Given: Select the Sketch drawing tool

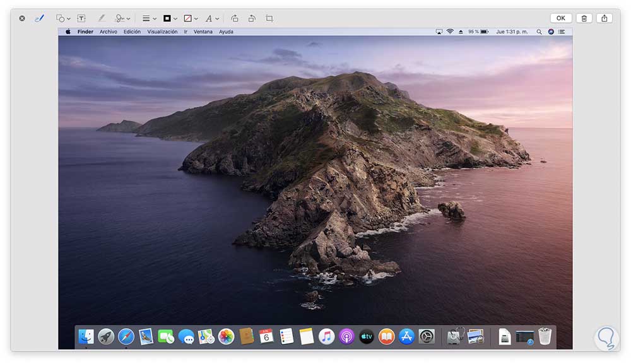Looking at the screenshot, I should [39, 18].
